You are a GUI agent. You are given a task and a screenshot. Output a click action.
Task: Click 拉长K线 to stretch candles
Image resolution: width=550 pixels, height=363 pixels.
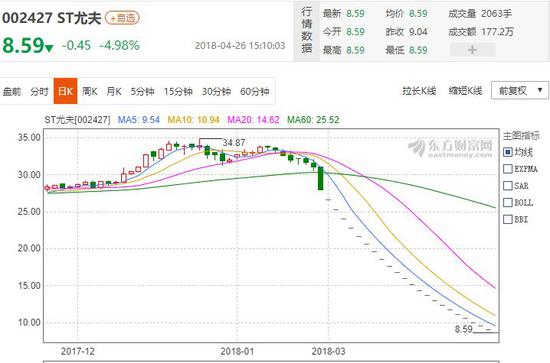coord(419,91)
